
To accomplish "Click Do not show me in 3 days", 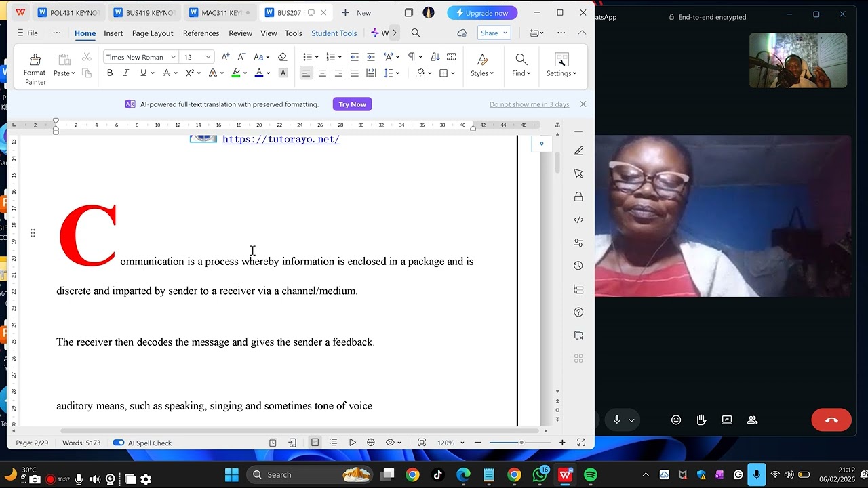I will (529, 104).
